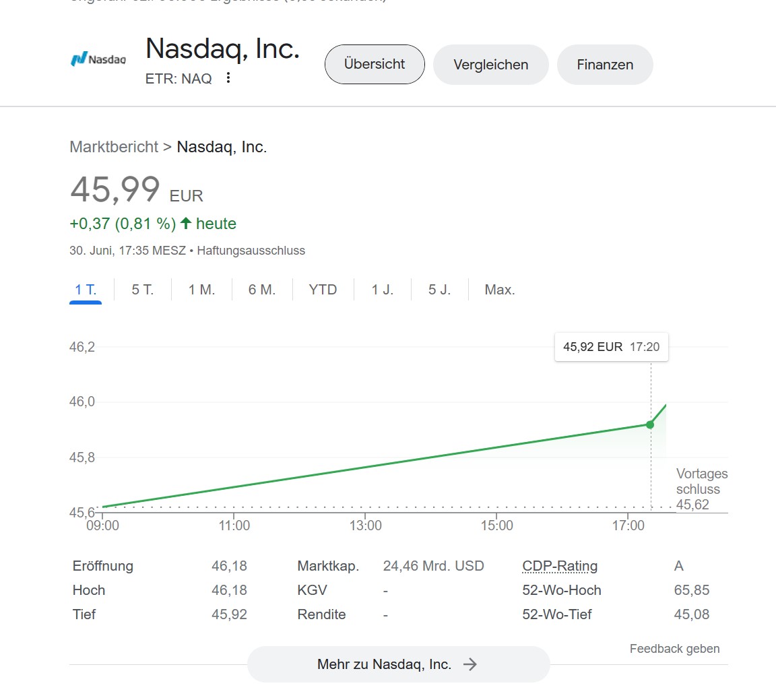The image size is (776, 700).
Task: Show the 5 T. chart range
Action: [143, 290]
